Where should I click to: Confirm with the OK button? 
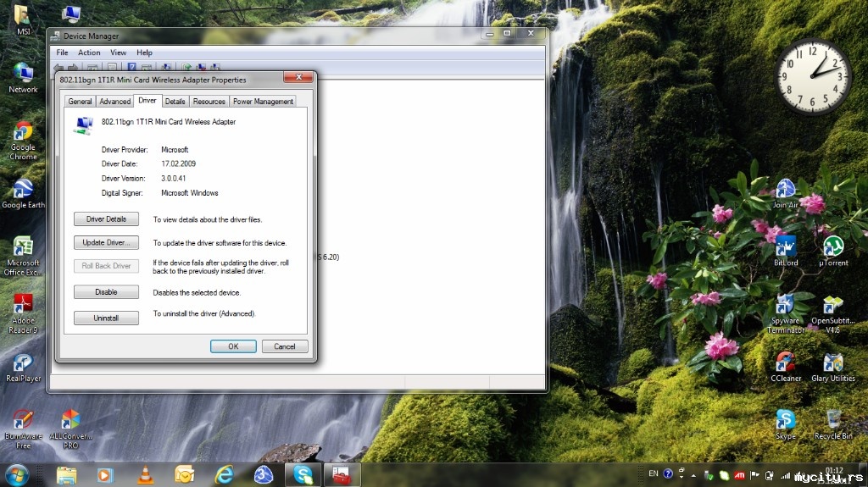click(x=233, y=346)
